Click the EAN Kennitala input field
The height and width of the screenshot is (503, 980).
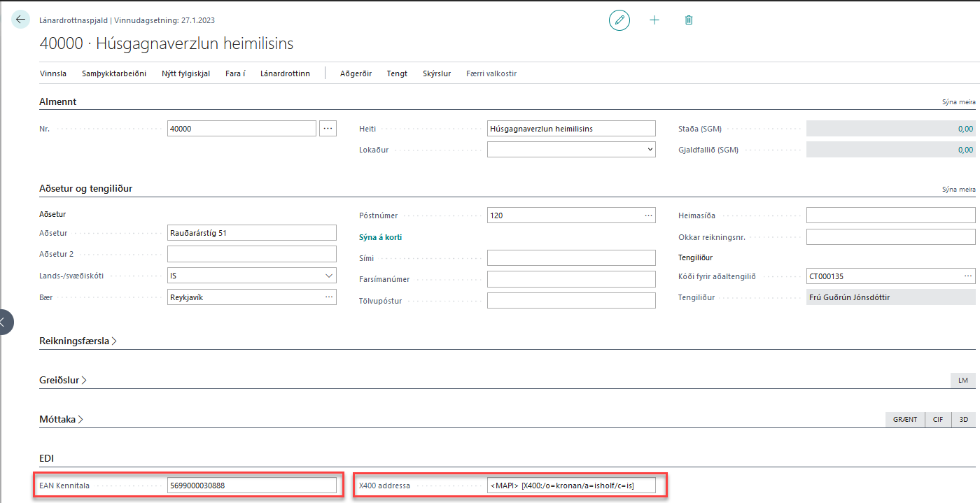(252, 486)
